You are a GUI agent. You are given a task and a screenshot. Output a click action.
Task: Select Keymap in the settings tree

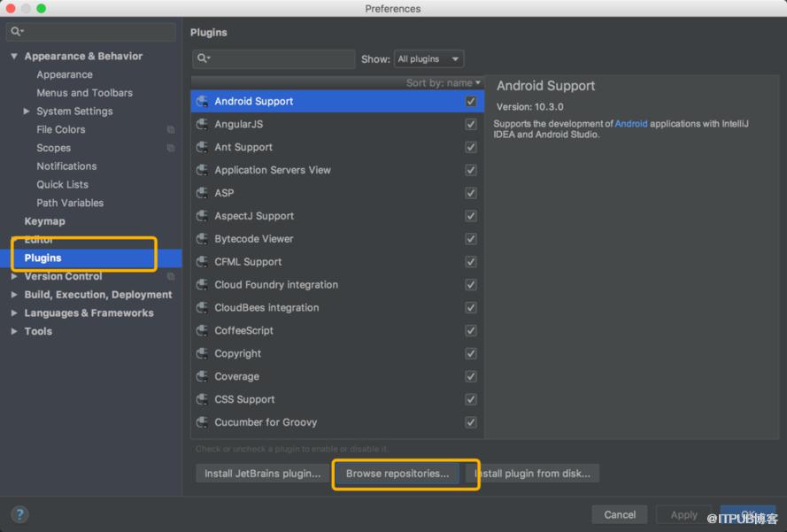pyautogui.click(x=44, y=221)
